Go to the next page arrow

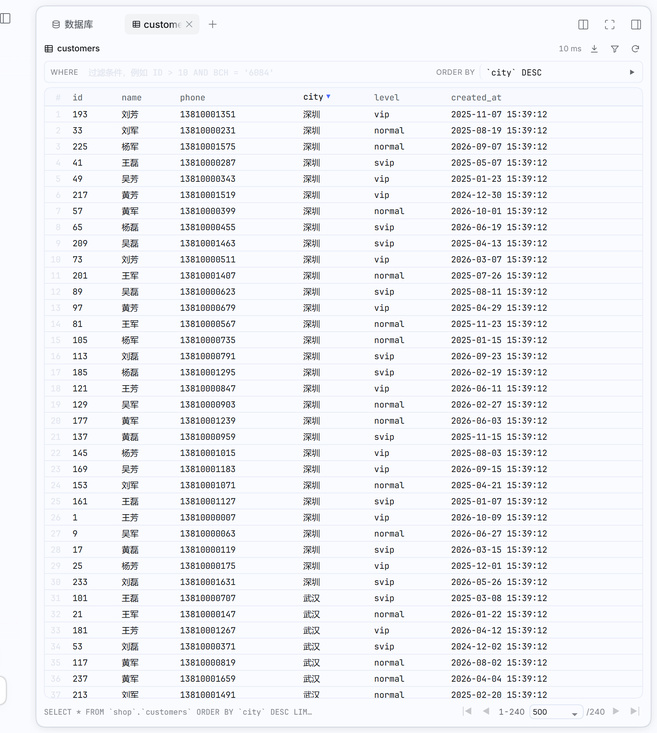(x=616, y=711)
